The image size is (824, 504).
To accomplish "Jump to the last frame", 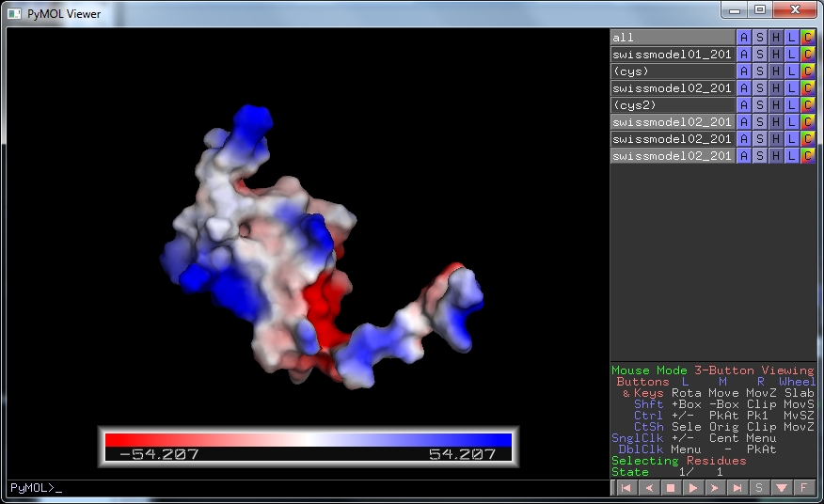I will click(x=737, y=488).
